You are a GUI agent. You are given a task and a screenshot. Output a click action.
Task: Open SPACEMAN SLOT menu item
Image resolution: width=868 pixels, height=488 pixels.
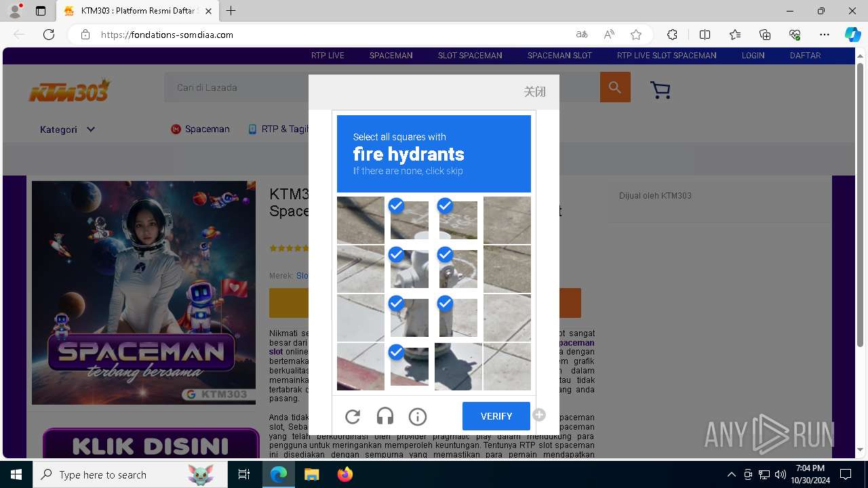(559, 56)
